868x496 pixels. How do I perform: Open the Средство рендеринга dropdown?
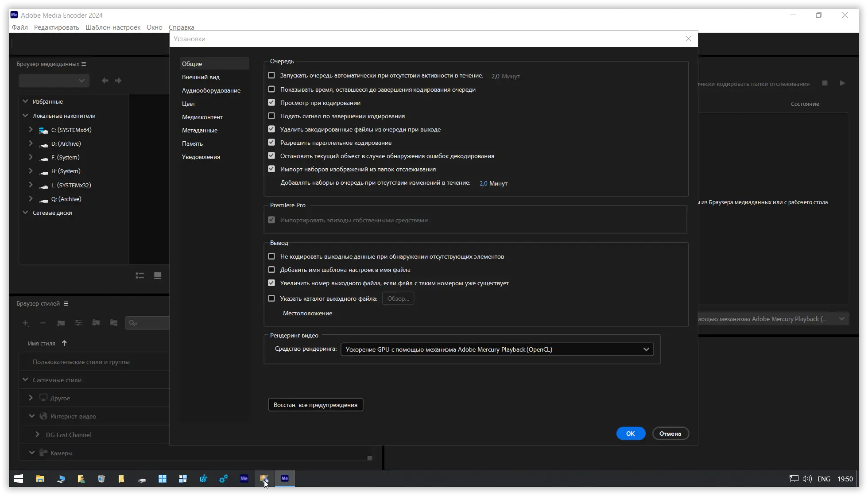[x=497, y=349]
